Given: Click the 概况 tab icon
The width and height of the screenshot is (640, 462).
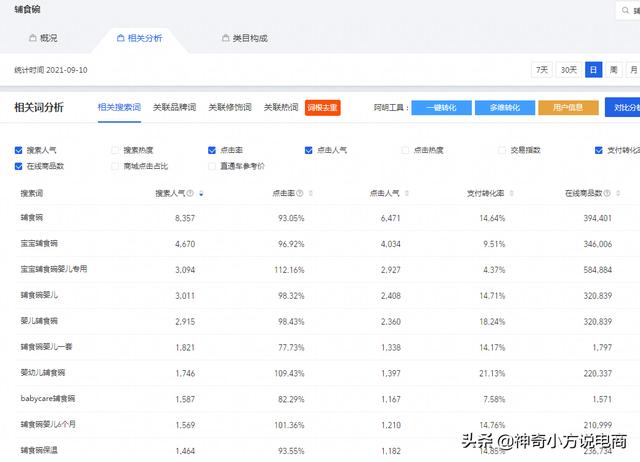Looking at the screenshot, I should click(x=30, y=38).
